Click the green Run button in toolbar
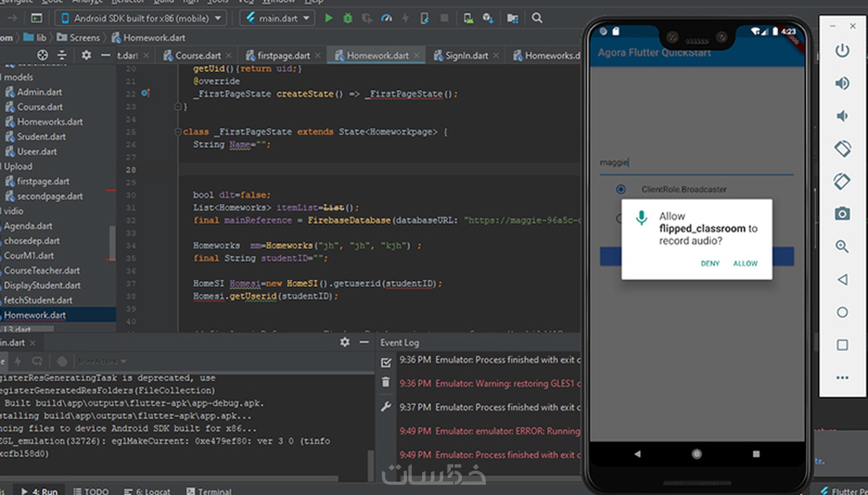The image size is (868, 495). click(329, 18)
